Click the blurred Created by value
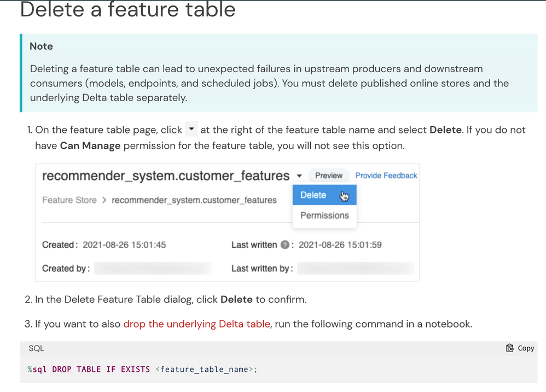The width and height of the screenshot is (546, 392). point(153,268)
